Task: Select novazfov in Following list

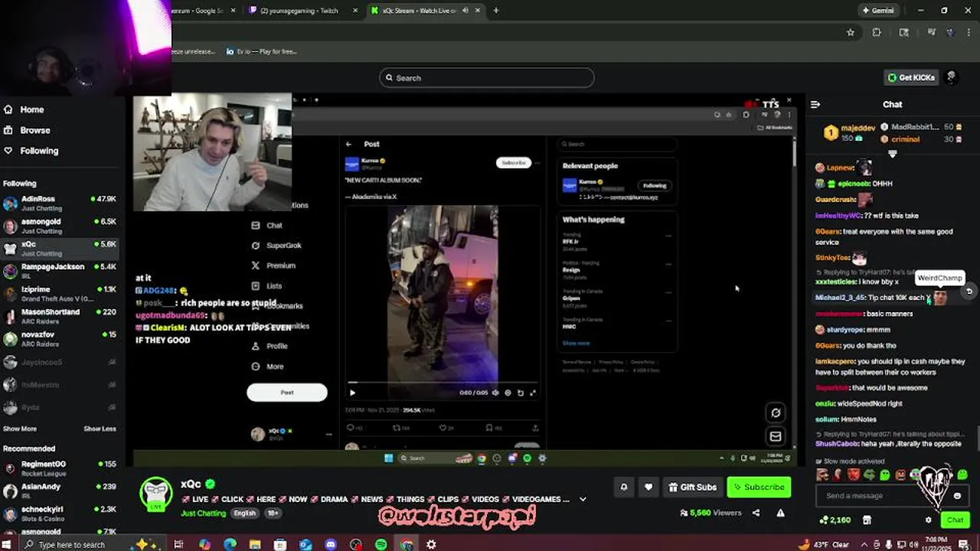Action: pyautogui.click(x=60, y=339)
